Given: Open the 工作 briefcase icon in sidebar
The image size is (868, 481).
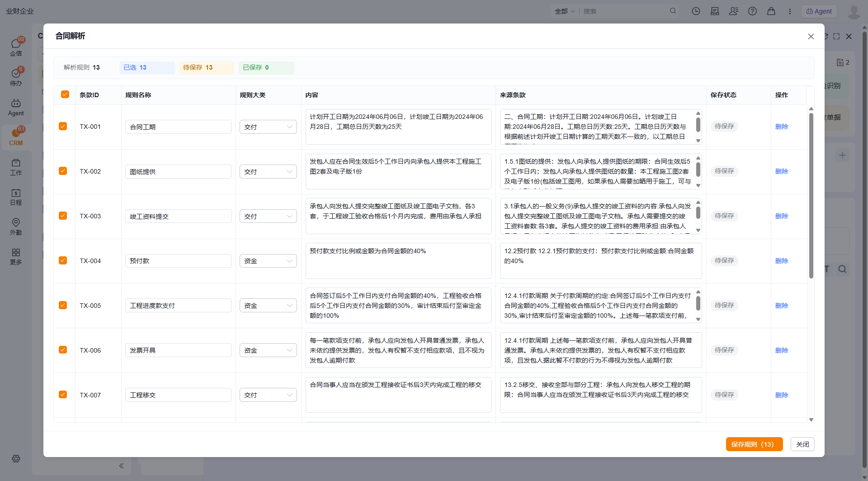Looking at the screenshot, I should click(16, 167).
